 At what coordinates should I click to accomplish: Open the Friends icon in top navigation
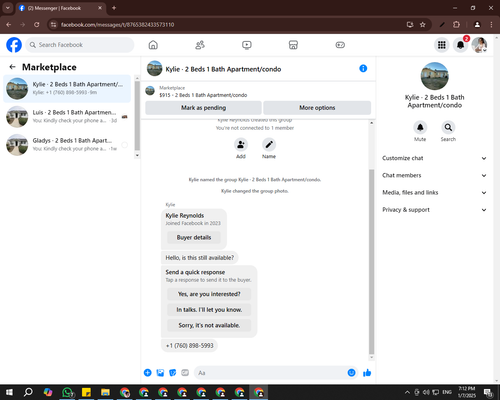point(200,45)
